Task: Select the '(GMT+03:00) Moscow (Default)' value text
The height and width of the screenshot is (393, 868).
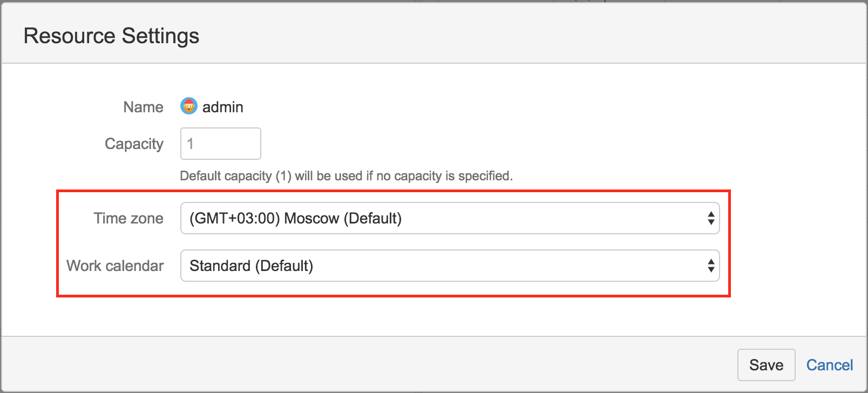Action: tap(295, 218)
